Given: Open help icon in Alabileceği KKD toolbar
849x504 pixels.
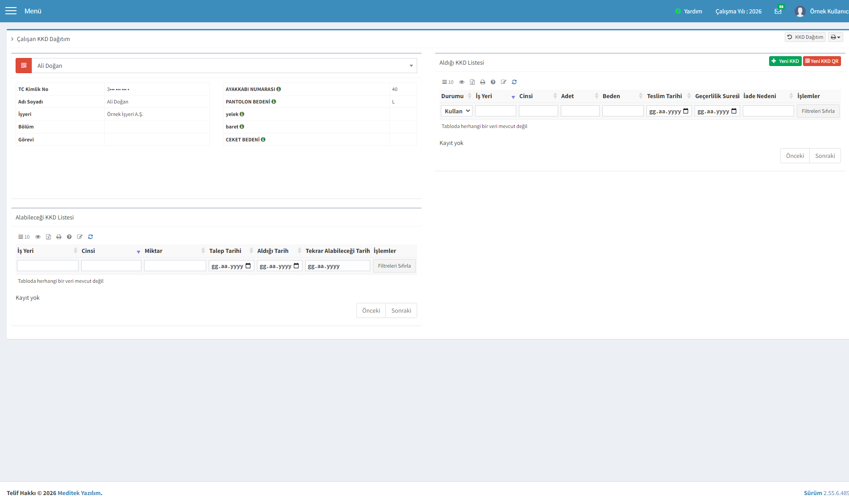Looking at the screenshot, I should (69, 237).
